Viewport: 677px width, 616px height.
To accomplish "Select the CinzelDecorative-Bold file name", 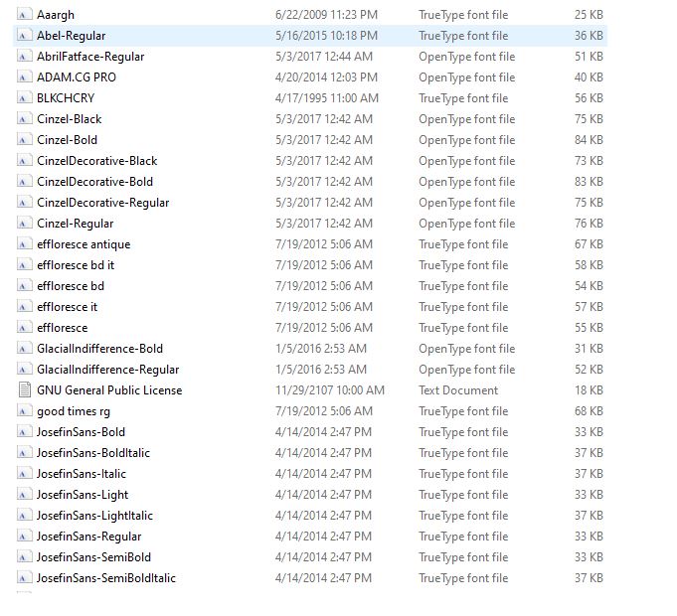I will point(94,182).
